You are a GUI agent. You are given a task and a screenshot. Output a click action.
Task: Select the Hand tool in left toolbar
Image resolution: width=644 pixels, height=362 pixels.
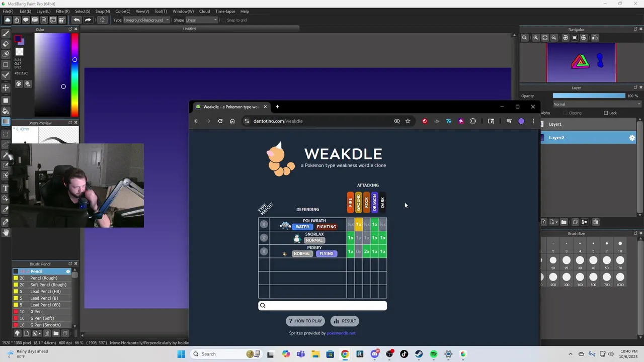click(x=6, y=232)
